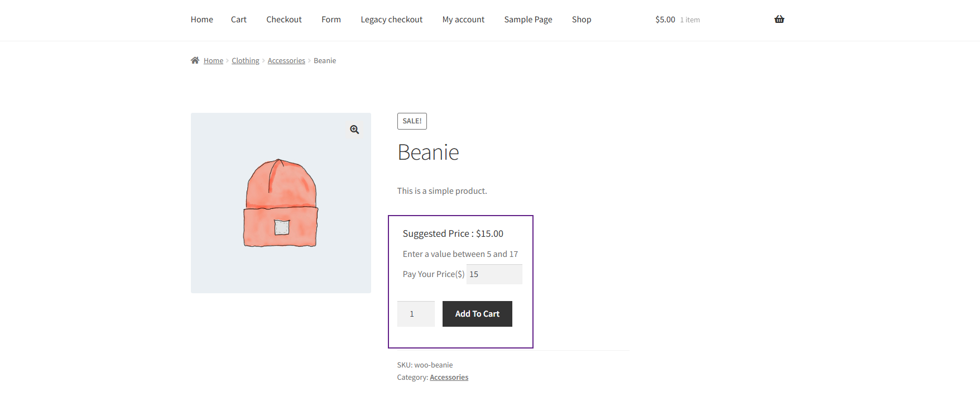Open the Checkout menu item

point(284,20)
